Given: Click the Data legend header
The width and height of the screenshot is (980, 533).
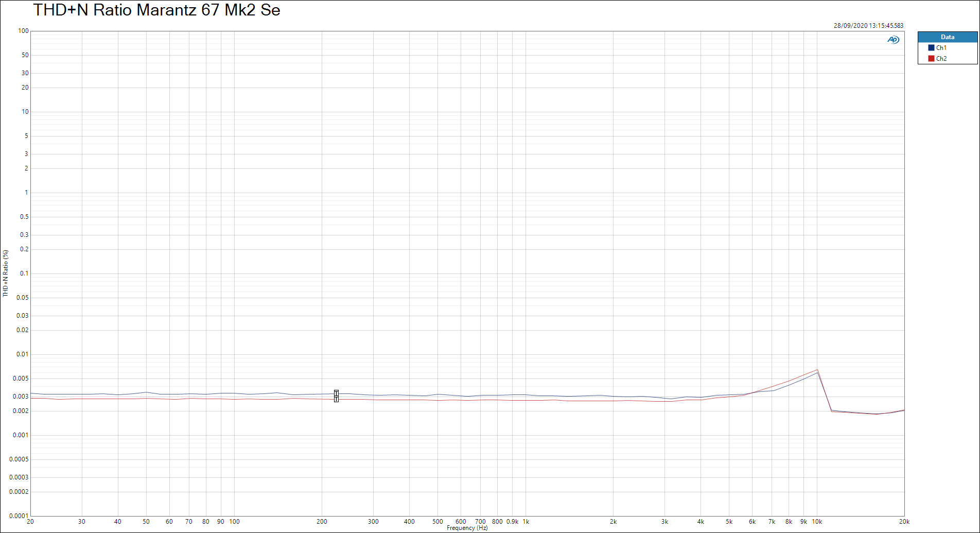Looking at the screenshot, I should coord(947,37).
